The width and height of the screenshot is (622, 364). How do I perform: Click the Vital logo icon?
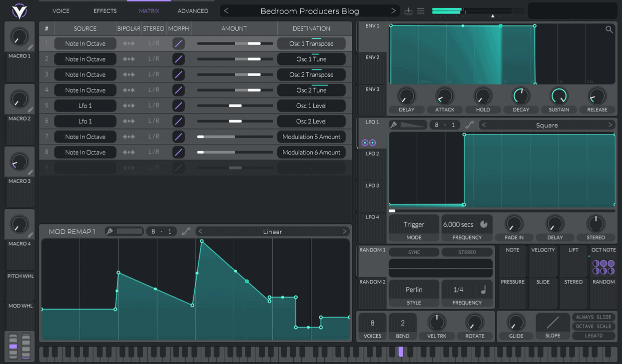click(19, 10)
